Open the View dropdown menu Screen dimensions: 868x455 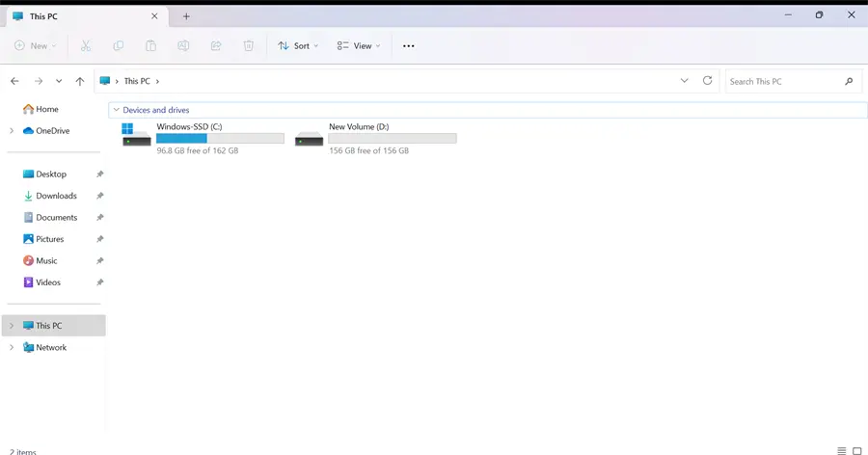pos(359,46)
